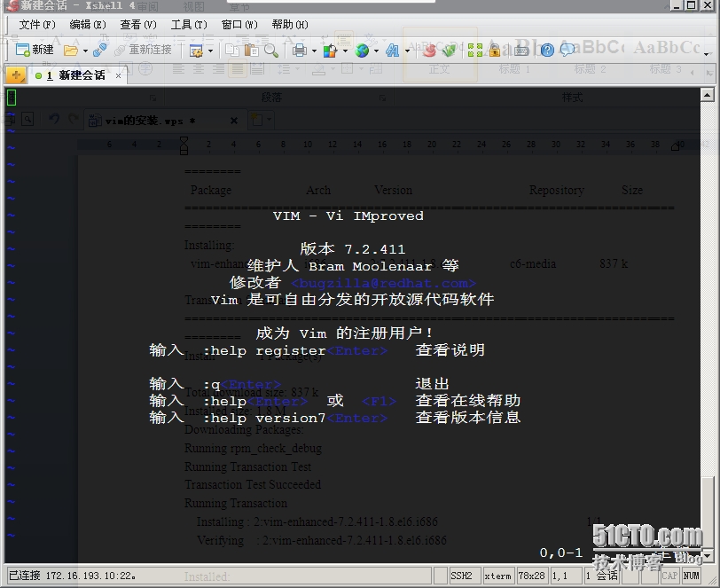The height and width of the screenshot is (588, 720).
Task: Click the find magnifier icon
Action: pyautogui.click(x=270, y=50)
